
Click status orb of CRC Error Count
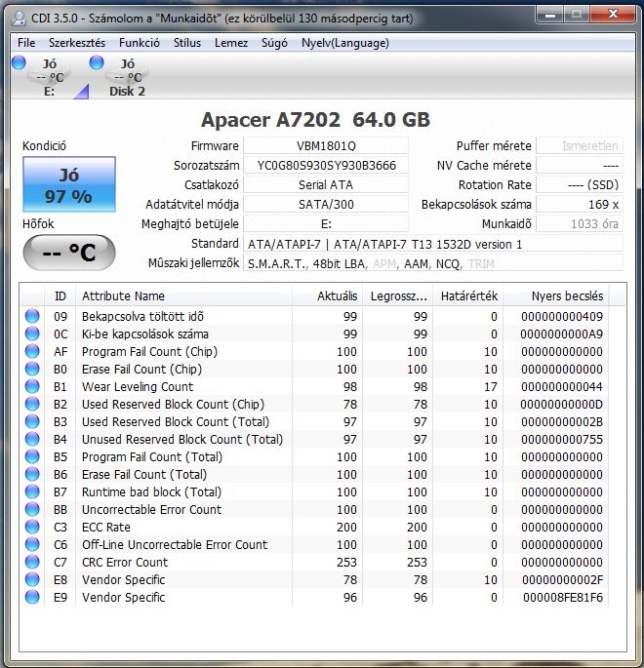(32, 562)
